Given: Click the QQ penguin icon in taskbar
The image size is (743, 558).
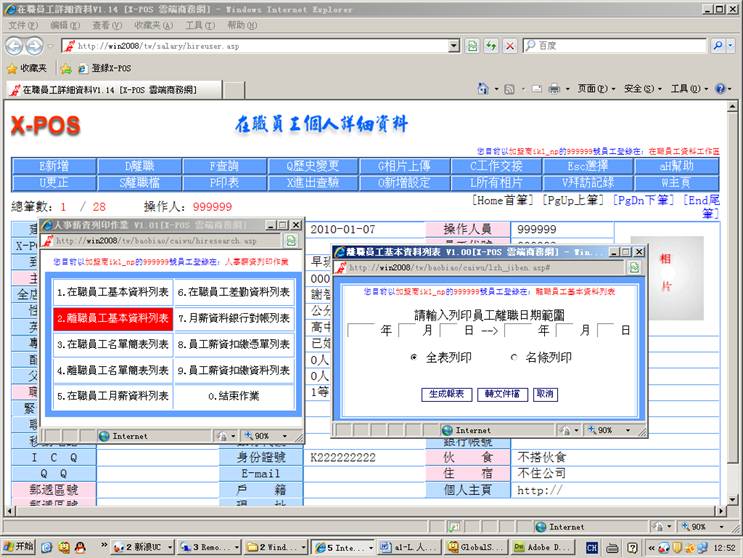Looking at the screenshot, I should (x=64, y=547).
